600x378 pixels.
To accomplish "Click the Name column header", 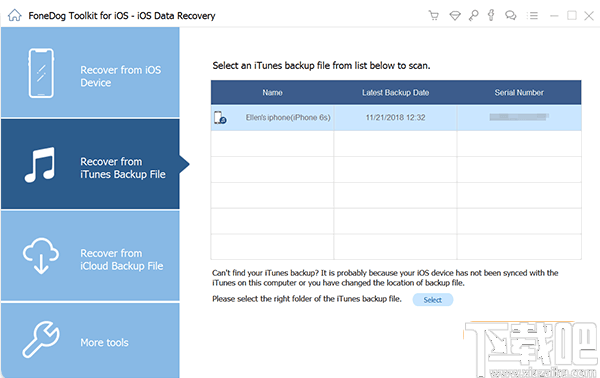I will click(272, 93).
